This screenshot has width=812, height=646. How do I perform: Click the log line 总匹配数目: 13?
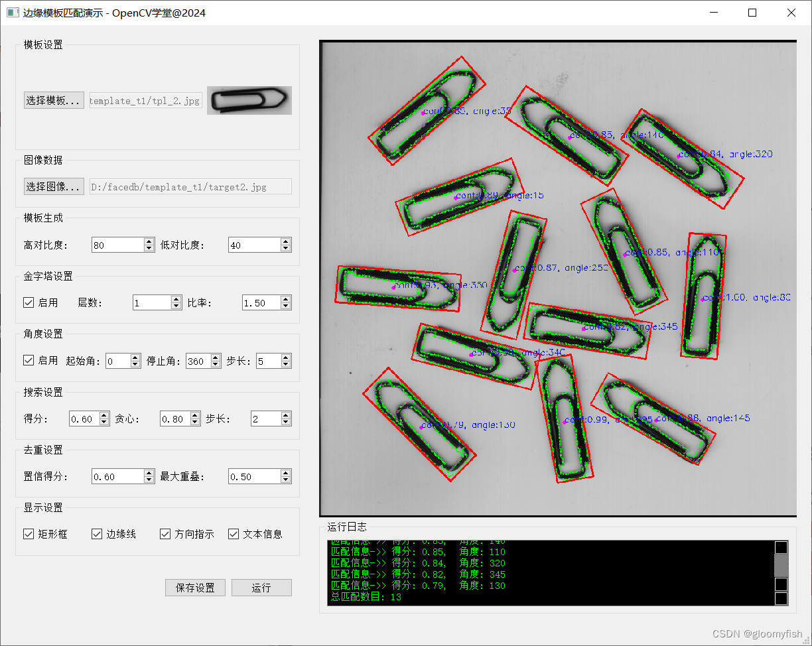366,597
